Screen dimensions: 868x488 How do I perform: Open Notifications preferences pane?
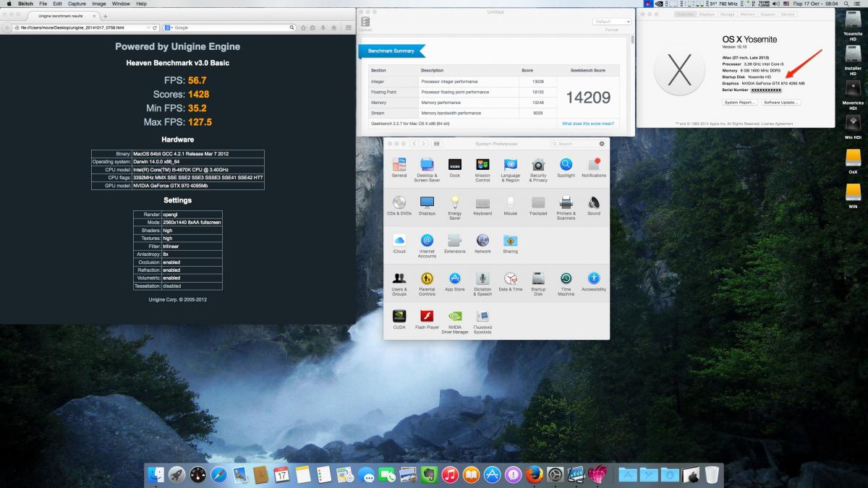(594, 168)
